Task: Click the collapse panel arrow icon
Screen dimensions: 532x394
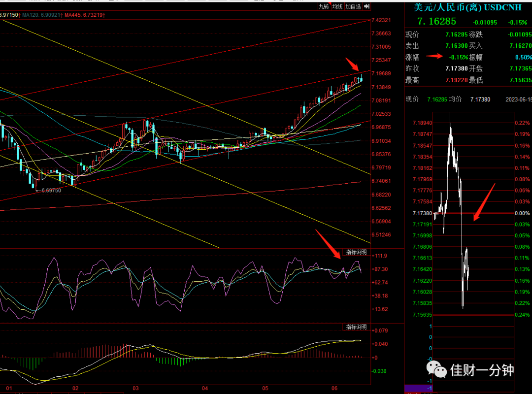Action: [x=366, y=6]
